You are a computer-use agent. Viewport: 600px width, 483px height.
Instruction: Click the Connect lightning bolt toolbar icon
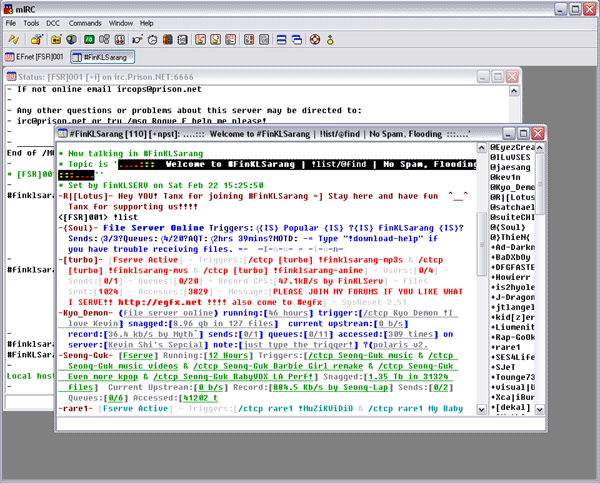[x=14, y=39]
